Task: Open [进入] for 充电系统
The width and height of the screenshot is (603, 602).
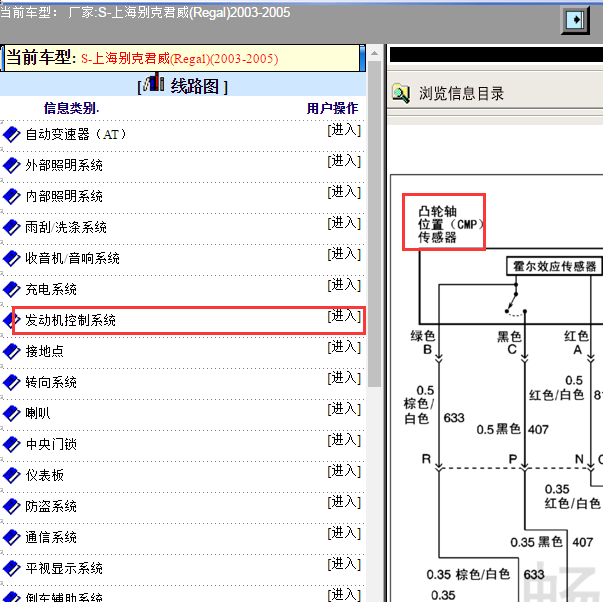Action: pyautogui.click(x=344, y=285)
